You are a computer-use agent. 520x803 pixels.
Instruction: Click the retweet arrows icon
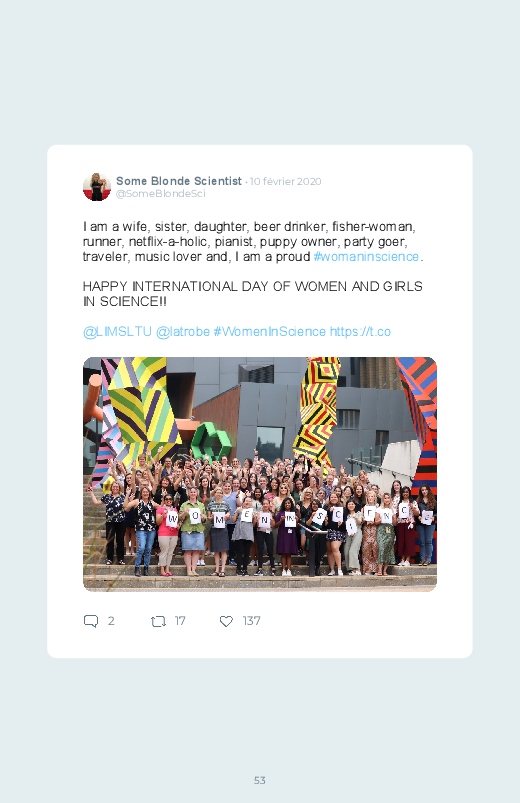pyautogui.click(x=158, y=621)
